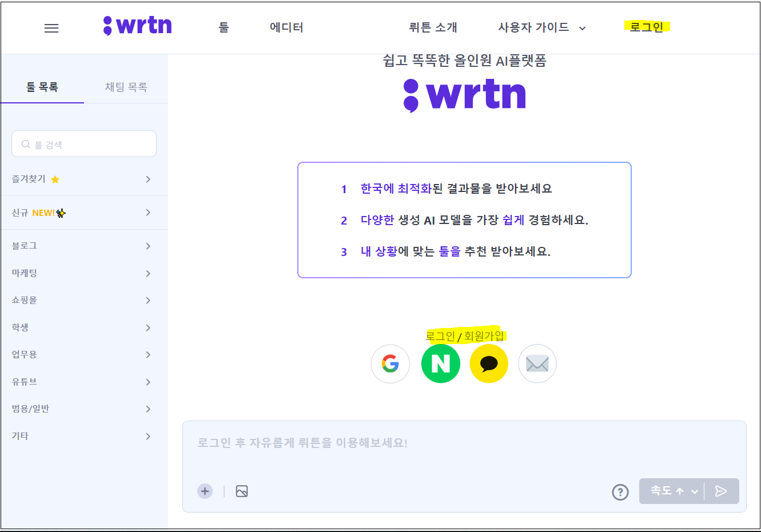
Task: Sign in with Naver account
Action: tap(440, 363)
